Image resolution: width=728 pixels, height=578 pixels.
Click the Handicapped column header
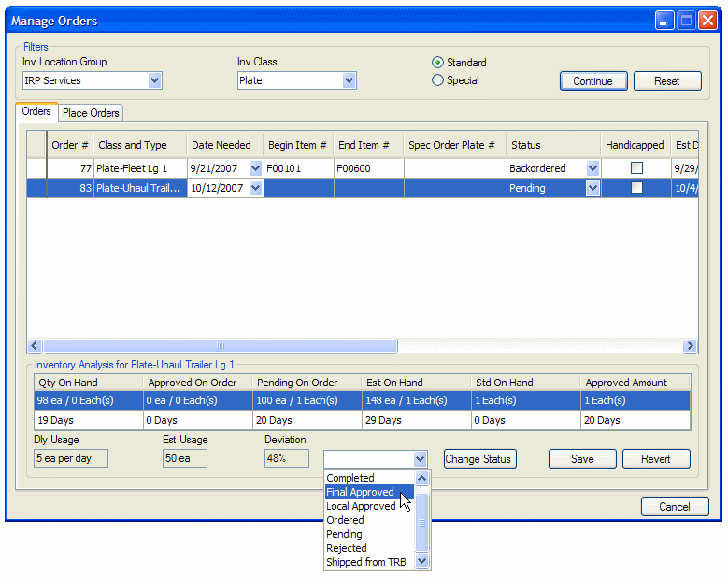tap(636, 145)
